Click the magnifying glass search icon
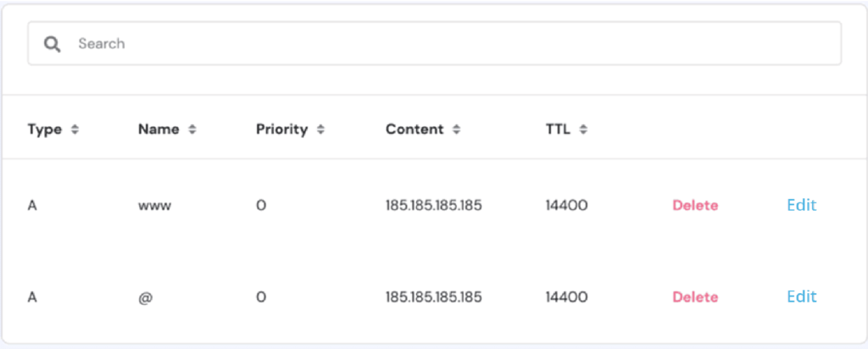 pyautogui.click(x=52, y=44)
